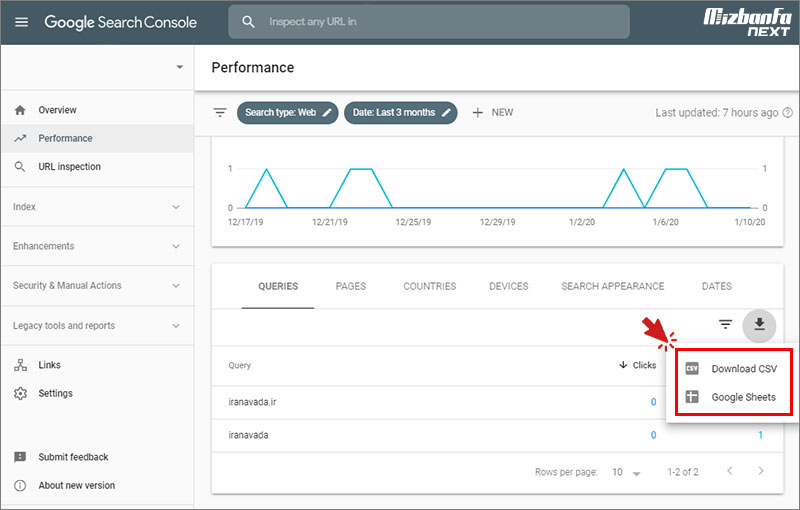This screenshot has width=800, height=510.
Task: Go to previous results page
Action: coord(730,471)
